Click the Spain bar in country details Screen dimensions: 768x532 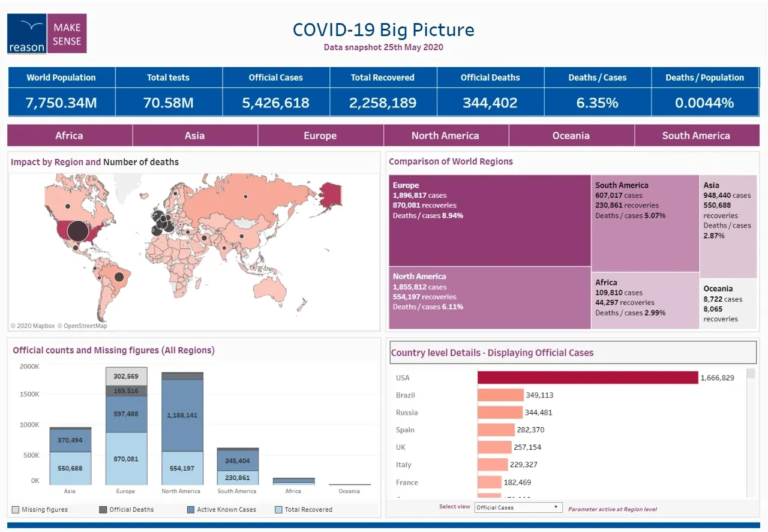[x=496, y=430]
